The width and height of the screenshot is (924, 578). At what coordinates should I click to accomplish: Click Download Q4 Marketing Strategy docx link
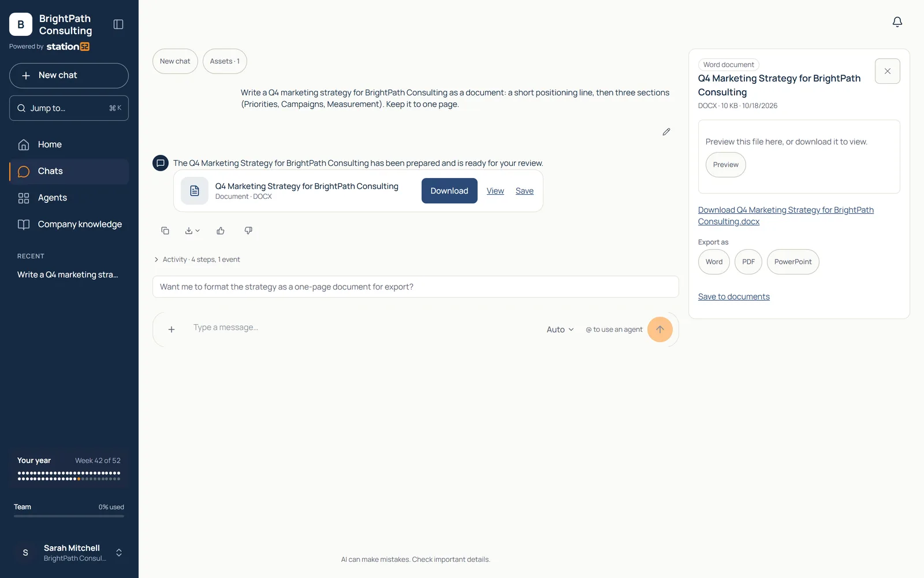click(x=785, y=216)
